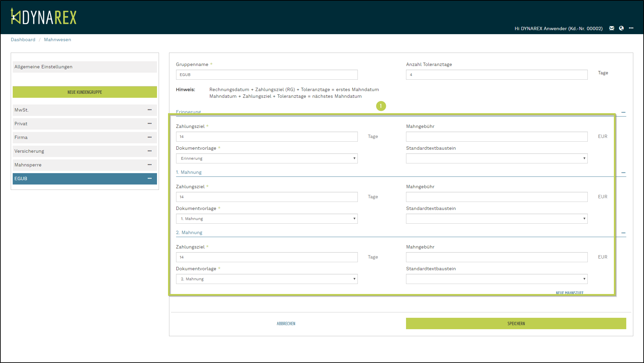This screenshot has width=644, height=363.
Task: Click the DYNAREX logo
Action: click(44, 17)
